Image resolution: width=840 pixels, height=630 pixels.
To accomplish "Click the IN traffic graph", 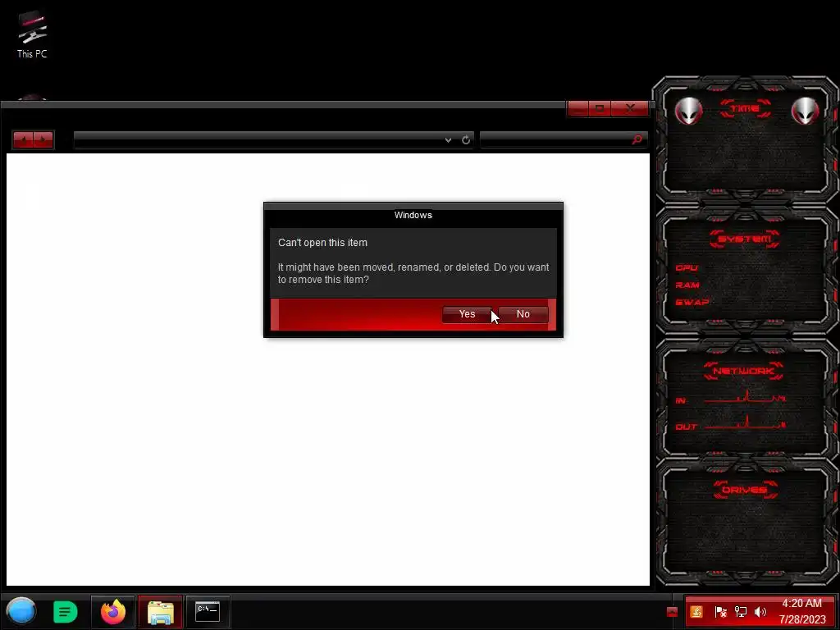I will tap(745, 396).
